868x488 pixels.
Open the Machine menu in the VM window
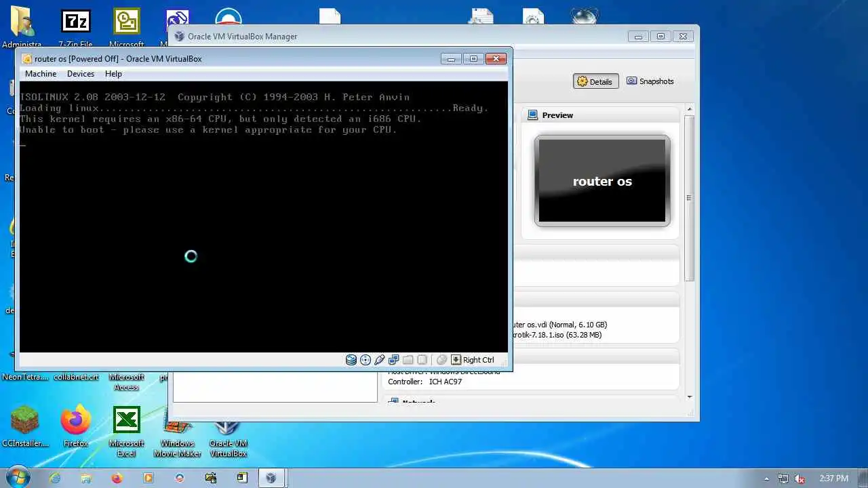click(41, 74)
